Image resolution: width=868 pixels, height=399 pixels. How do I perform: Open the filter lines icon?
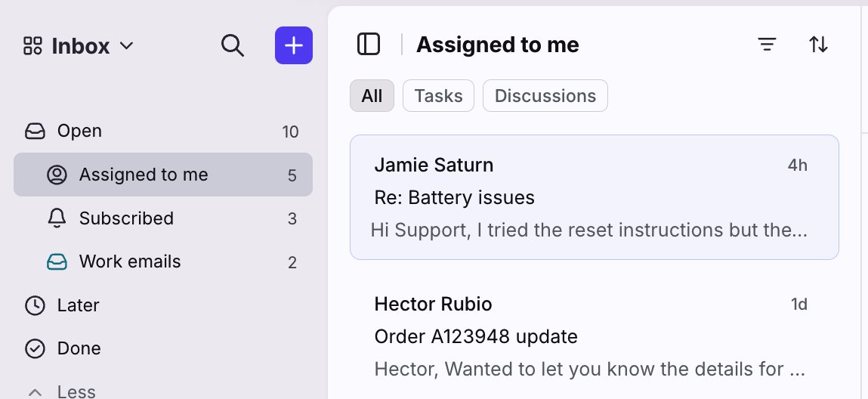(767, 45)
